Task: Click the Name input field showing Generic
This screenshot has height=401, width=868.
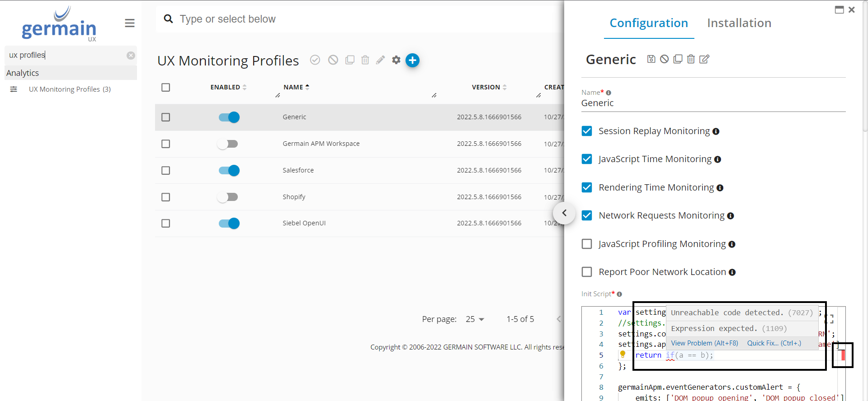Action: [712, 103]
